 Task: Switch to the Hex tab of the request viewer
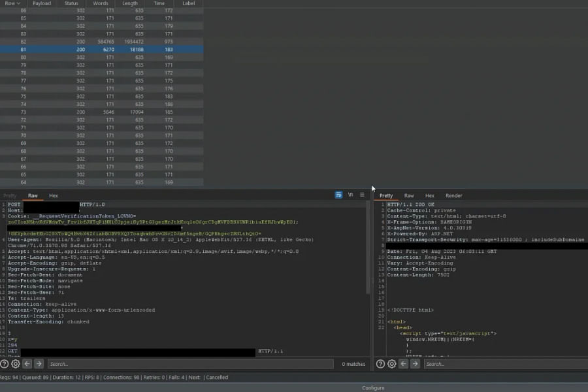tap(54, 195)
